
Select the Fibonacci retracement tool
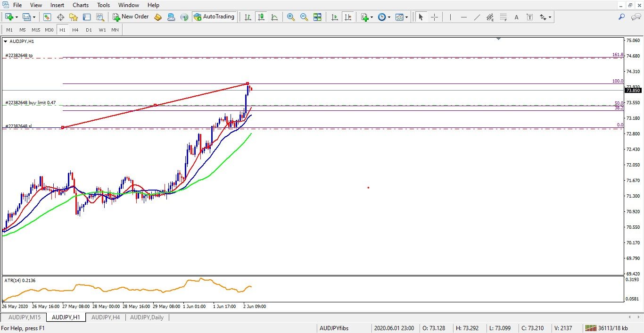click(x=504, y=17)
